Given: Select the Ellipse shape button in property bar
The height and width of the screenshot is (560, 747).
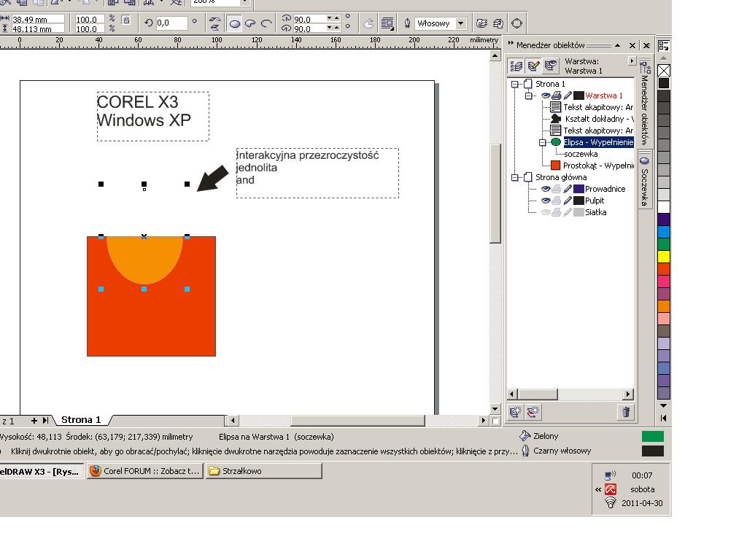Looking at the screenshot, I should tap(235, 23).
